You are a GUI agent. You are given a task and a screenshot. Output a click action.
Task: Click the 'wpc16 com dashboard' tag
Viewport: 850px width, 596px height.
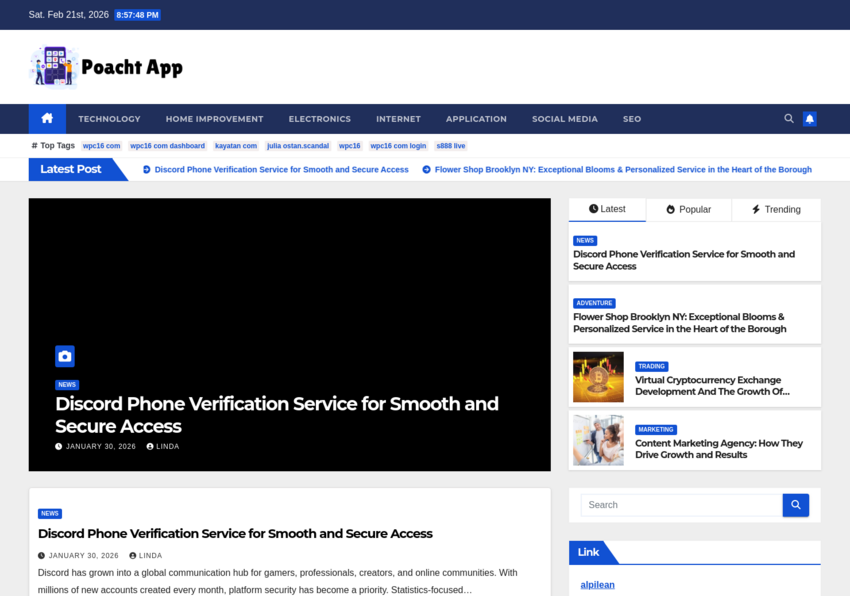tap(167, 146)
